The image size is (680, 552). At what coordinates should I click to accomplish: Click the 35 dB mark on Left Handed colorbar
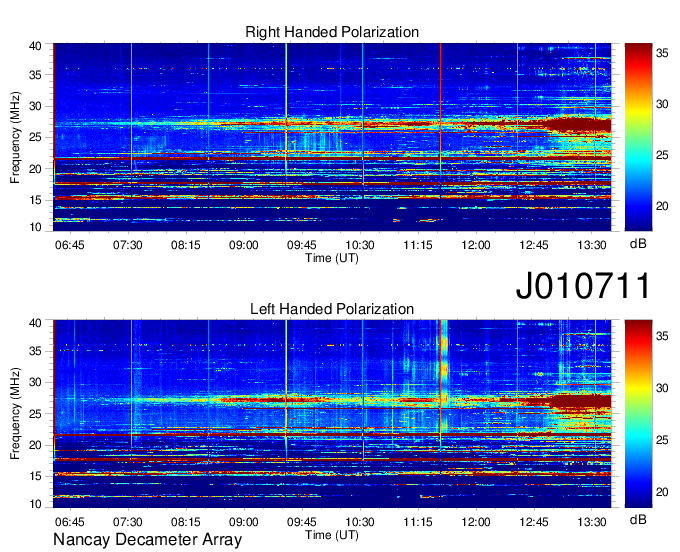tap(662, 336)
